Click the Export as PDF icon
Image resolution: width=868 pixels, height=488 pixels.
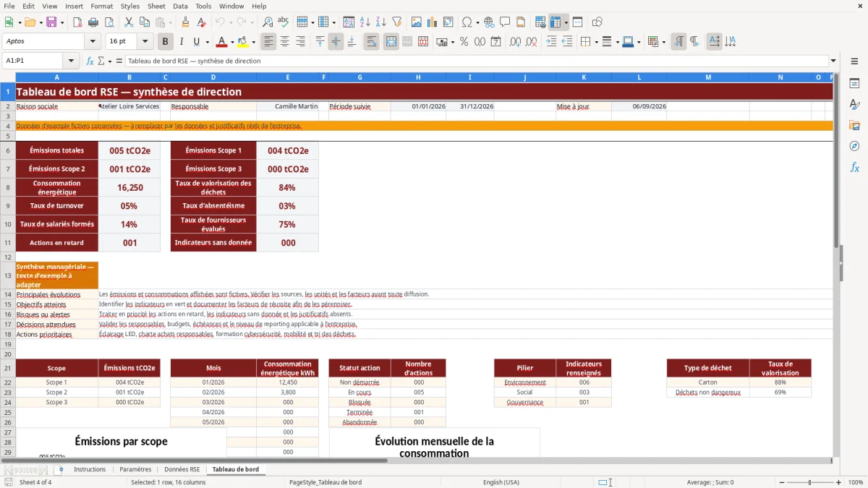[x=79, y=22]
